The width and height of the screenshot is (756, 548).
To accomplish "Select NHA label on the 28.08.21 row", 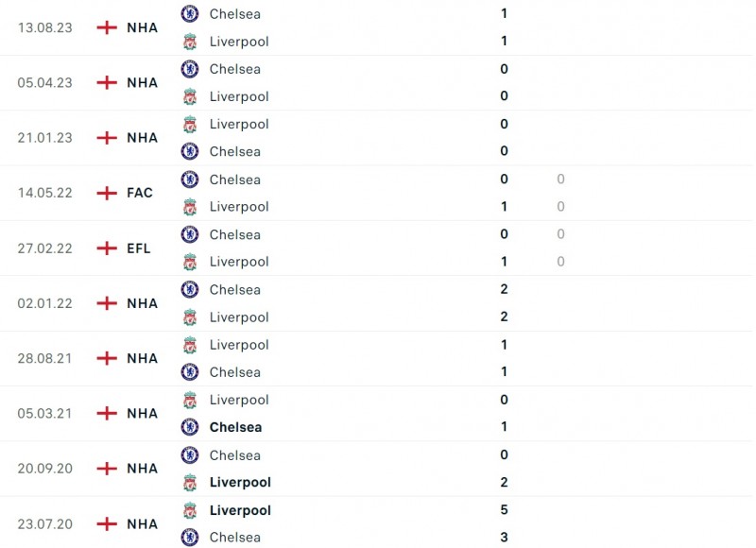I will tap(142, 358).
